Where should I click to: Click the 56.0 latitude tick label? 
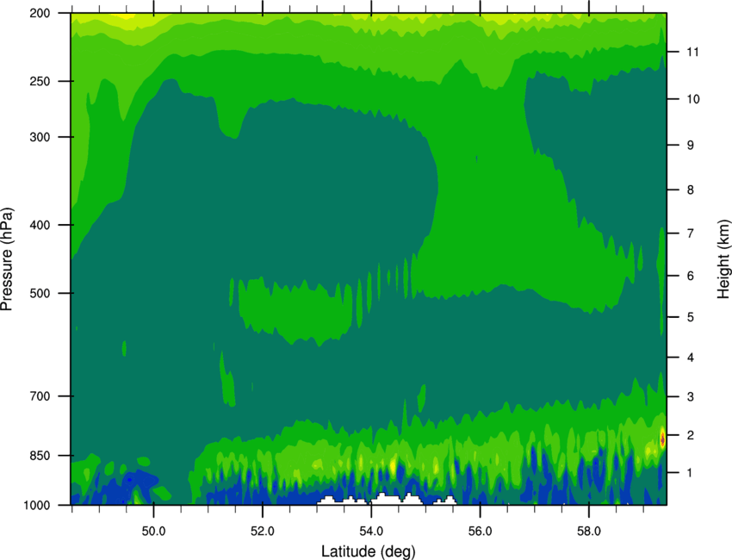[x=481, y=532]
